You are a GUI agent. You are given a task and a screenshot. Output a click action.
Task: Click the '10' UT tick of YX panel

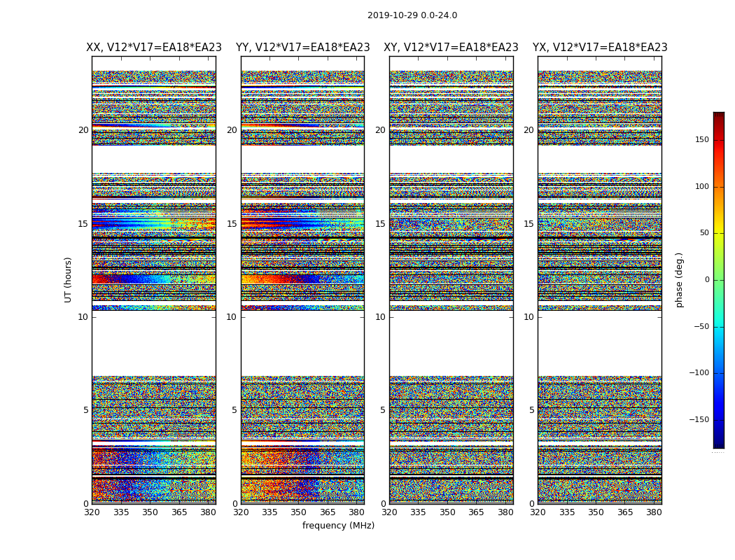pos(528,317)
